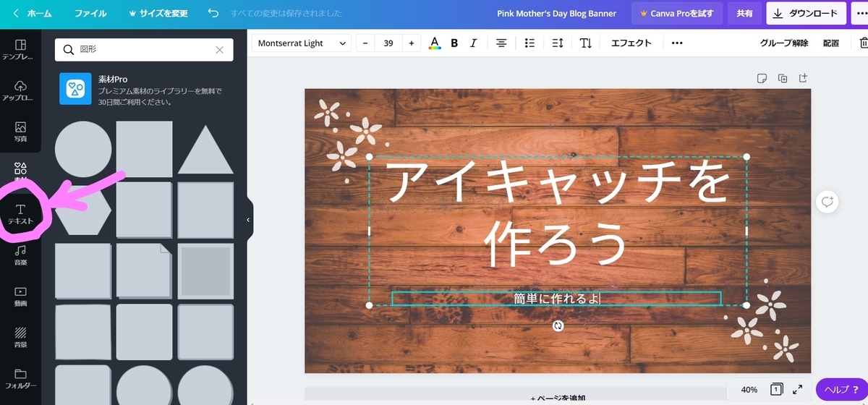
Task: Open the Photos (写真) sidebar tab
Action: click(x=20, y=132)
